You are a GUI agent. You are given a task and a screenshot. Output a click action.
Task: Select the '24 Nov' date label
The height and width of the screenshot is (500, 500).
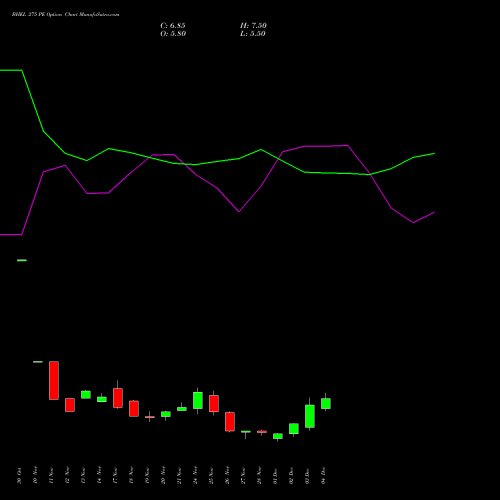click(x=195, y=476)
